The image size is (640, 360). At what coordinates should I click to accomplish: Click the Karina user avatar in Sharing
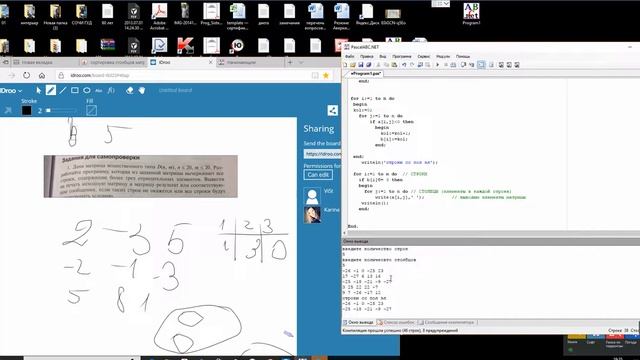point(312,215)
